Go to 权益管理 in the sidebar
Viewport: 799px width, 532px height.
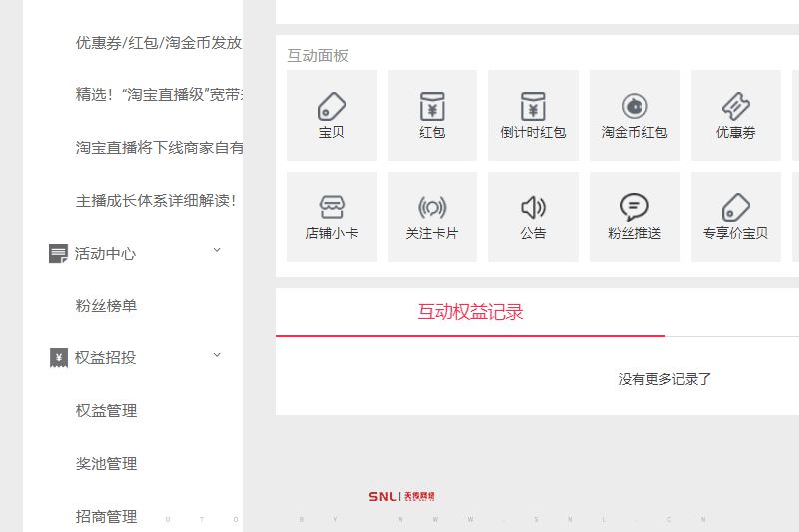pyautogui.click(x=106, y=411)
